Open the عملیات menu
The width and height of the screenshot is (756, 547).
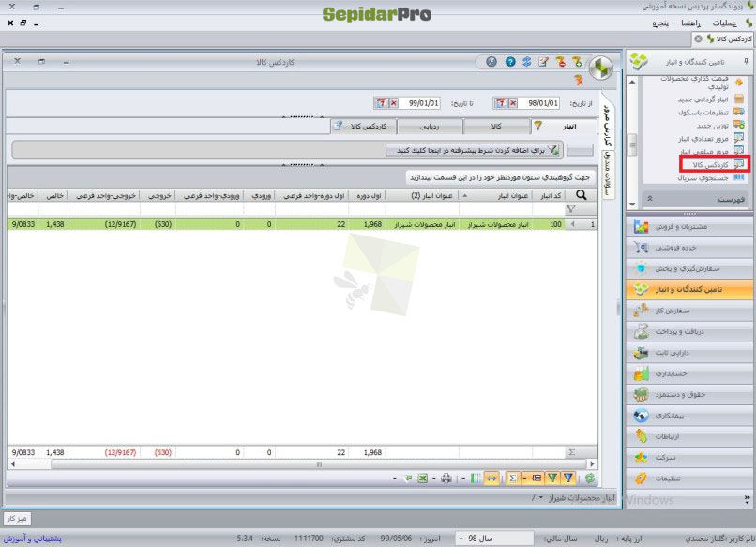724,23
